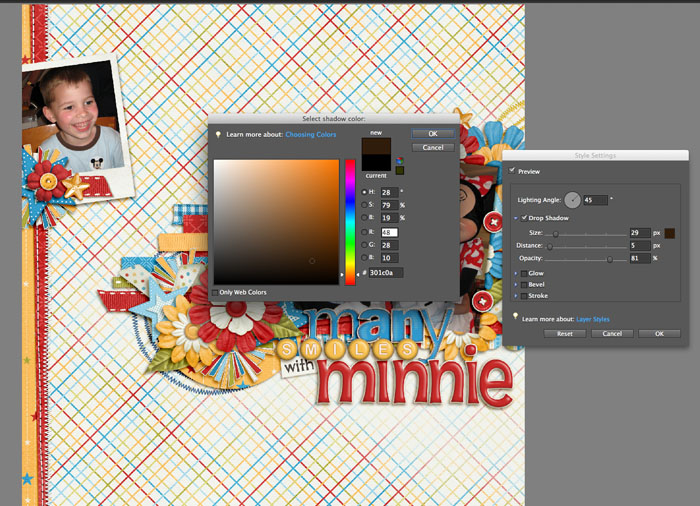This screenshot has width=700, height=506.
Task: Click the Opacity slider handle
Action: click(x=610, y=259)
